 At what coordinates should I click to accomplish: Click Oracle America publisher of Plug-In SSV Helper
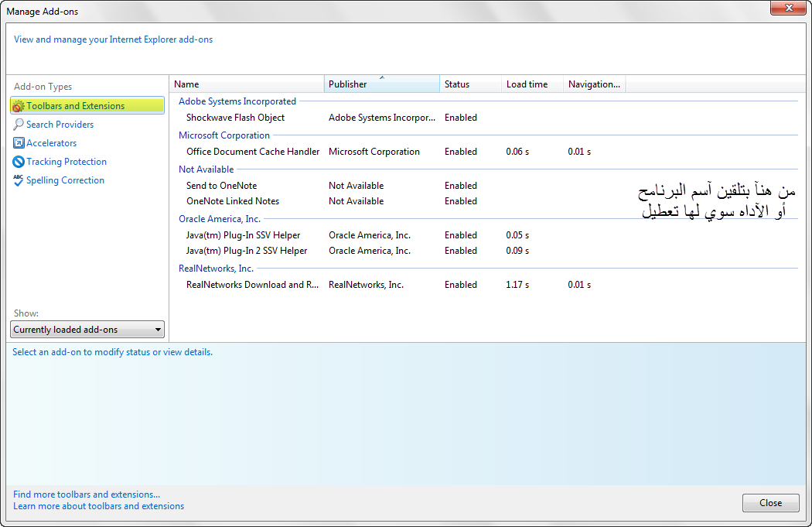(370, 235)
